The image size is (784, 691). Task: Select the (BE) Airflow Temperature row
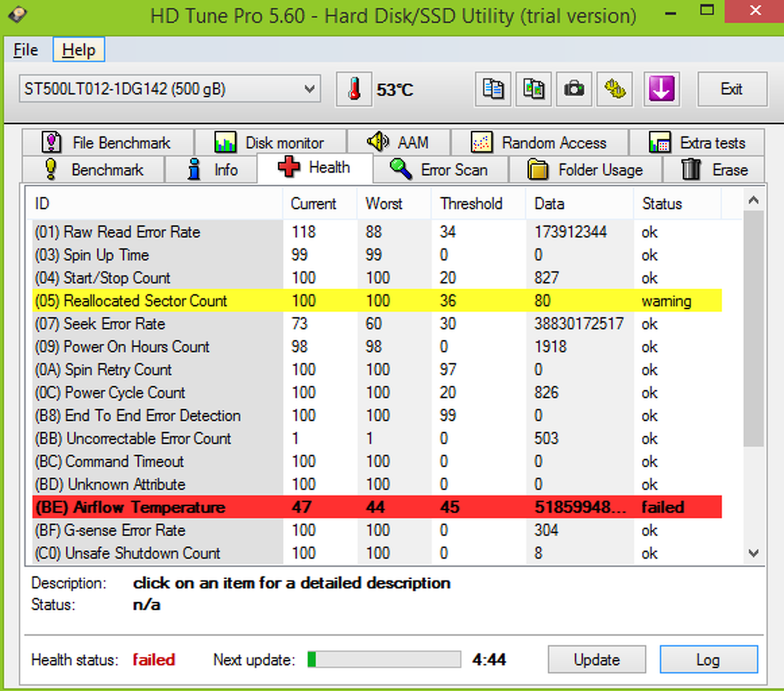[x=377, y=507]
